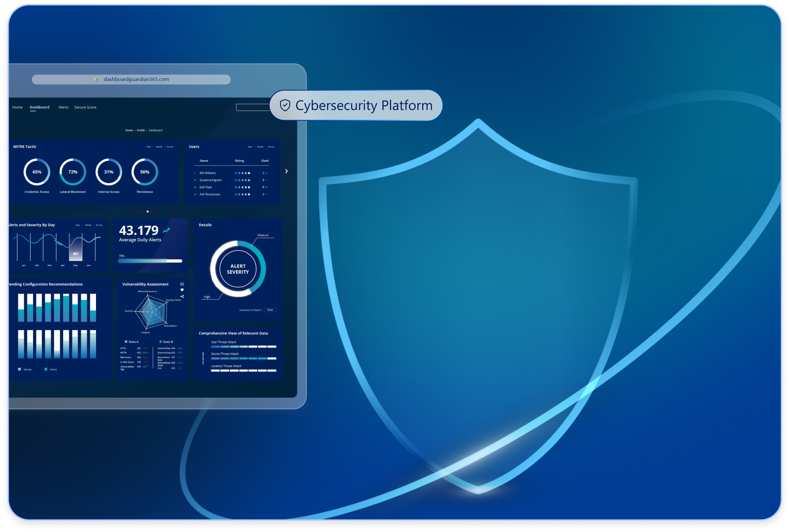Click the Cybersecurity Platform label

(364, 105)
